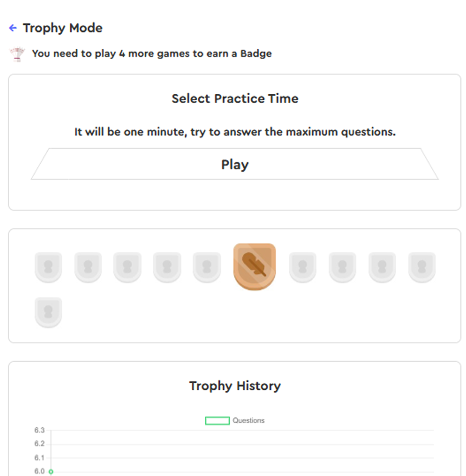
Task: Click the last locked badge in the top row
Action: pos(422,267)
